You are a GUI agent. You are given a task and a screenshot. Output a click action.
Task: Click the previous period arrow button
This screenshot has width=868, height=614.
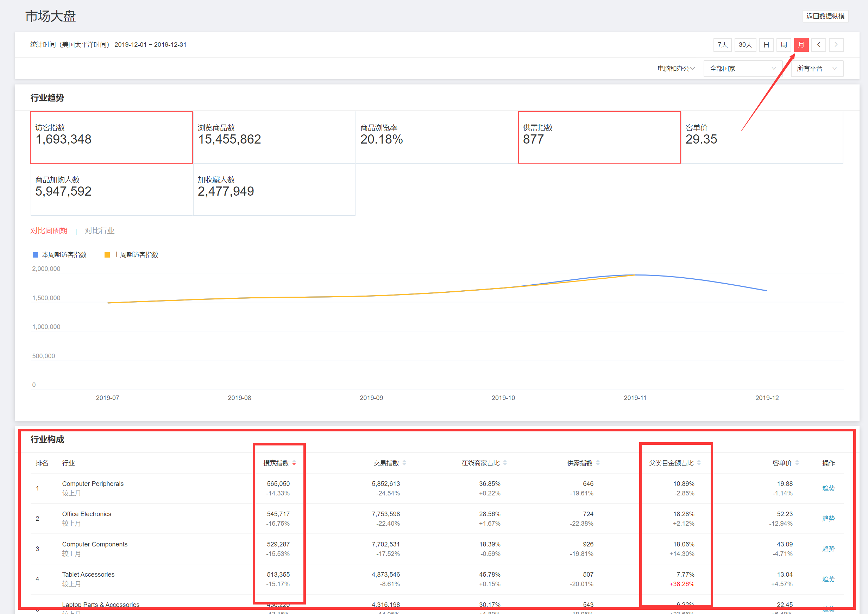[818, 45]
